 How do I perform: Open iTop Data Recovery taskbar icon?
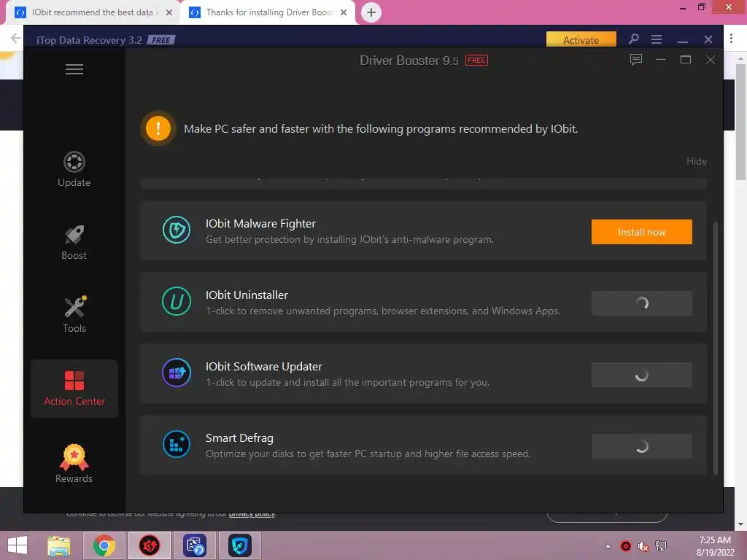(195, 545)
